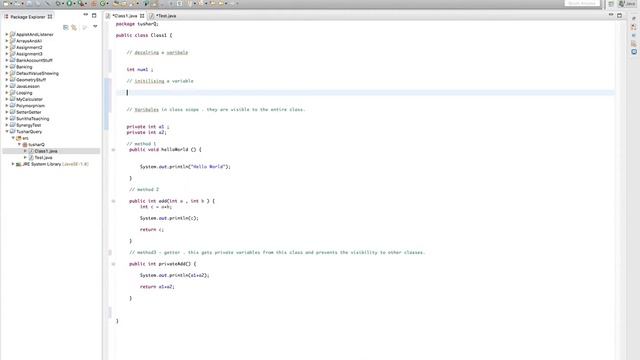Expand the JRE System Library node

click(13, 164)
